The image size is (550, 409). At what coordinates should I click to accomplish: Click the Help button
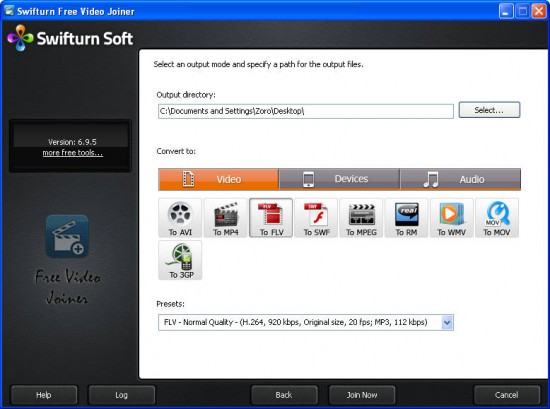click(44, 395)
